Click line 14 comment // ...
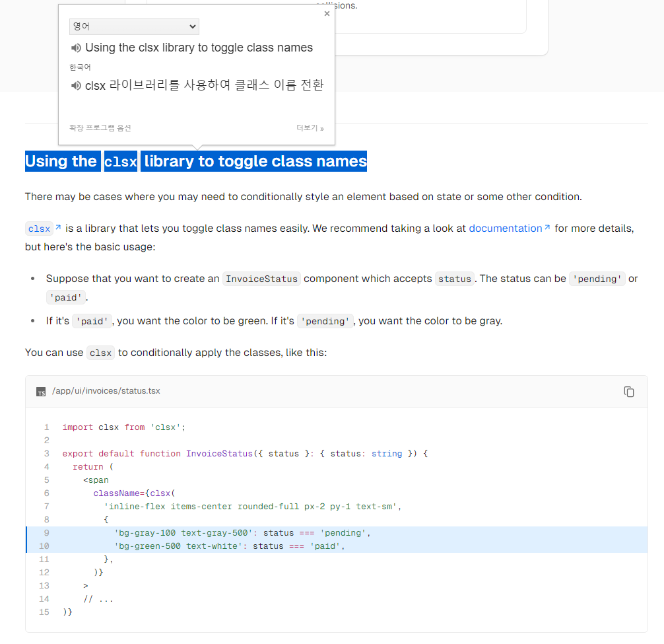Viewport: 664px width, 644px height. [x=98, y=599]
